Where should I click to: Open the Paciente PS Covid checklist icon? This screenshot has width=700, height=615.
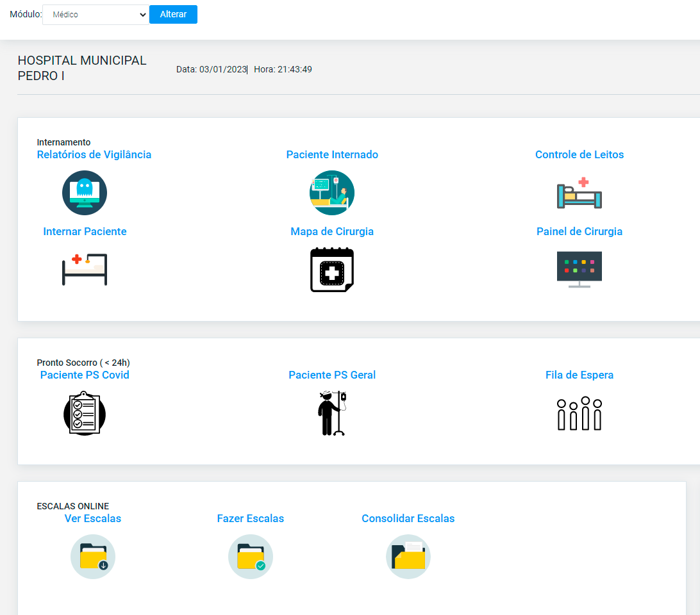tap(85, 414)
